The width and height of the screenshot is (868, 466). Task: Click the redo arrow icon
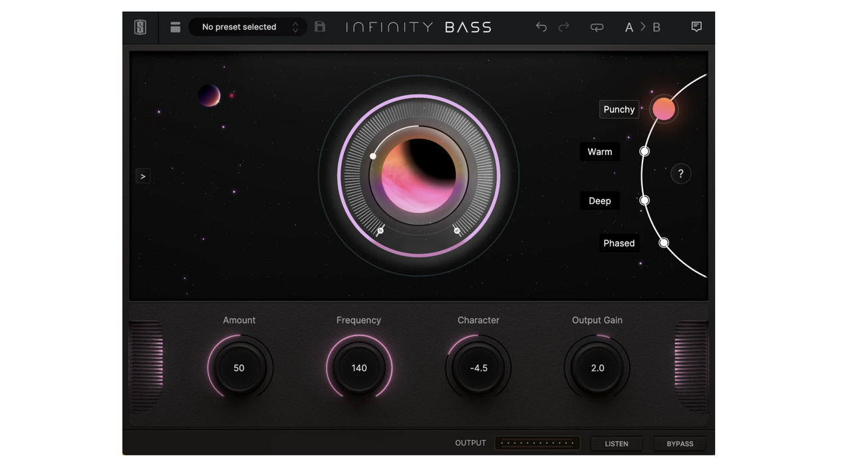pyautogui.click(x=564, y=27)
